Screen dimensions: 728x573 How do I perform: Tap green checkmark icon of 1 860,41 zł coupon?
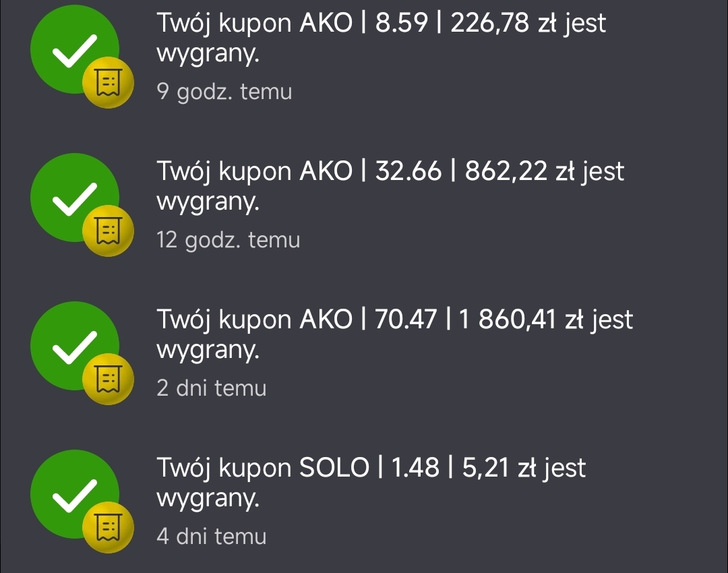coord(75,346)
